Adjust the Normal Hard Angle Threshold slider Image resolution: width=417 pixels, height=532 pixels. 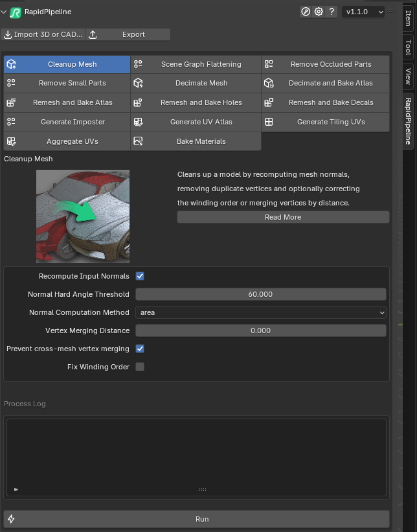click(261, 294)
